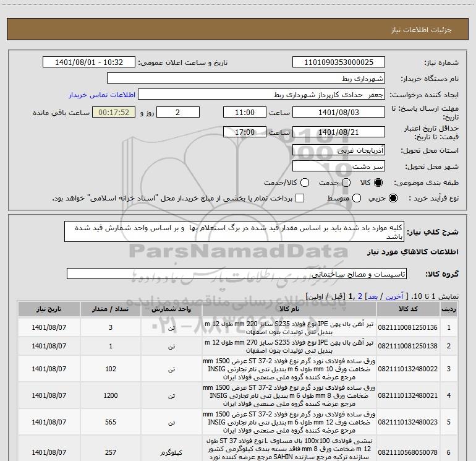Click the تعداد / مقدار column header
Viewport: 476px width, 461px height.
[x=111, y=309]
